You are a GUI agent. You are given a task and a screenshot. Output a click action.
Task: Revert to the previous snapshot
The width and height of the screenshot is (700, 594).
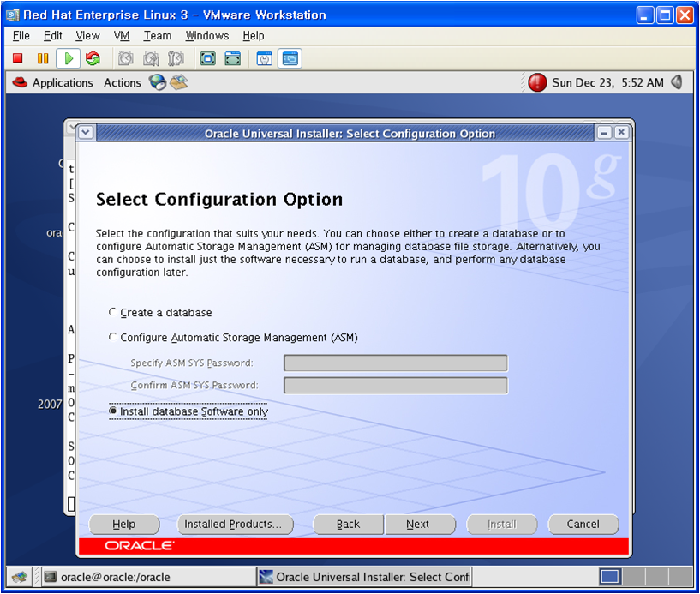pyautogui.click(x=151, y=58)
